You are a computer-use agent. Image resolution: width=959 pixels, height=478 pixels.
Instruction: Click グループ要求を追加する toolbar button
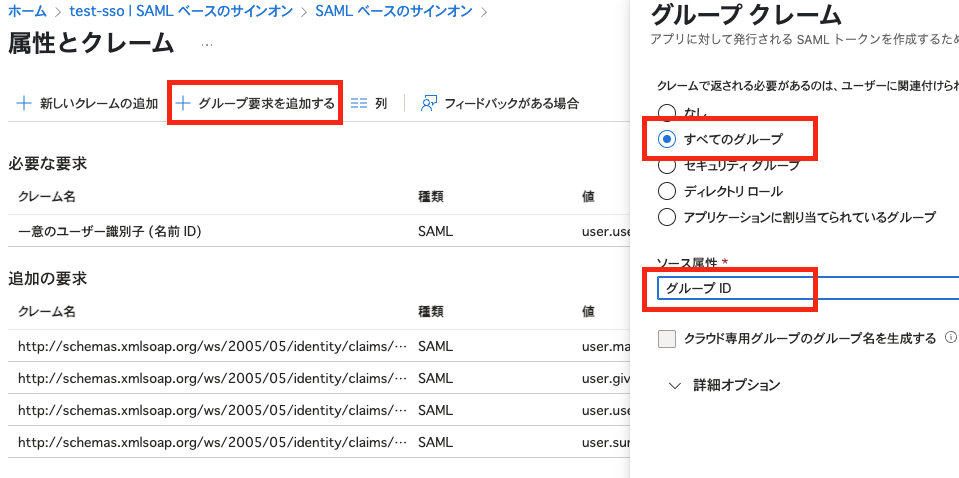click(255, 103)
